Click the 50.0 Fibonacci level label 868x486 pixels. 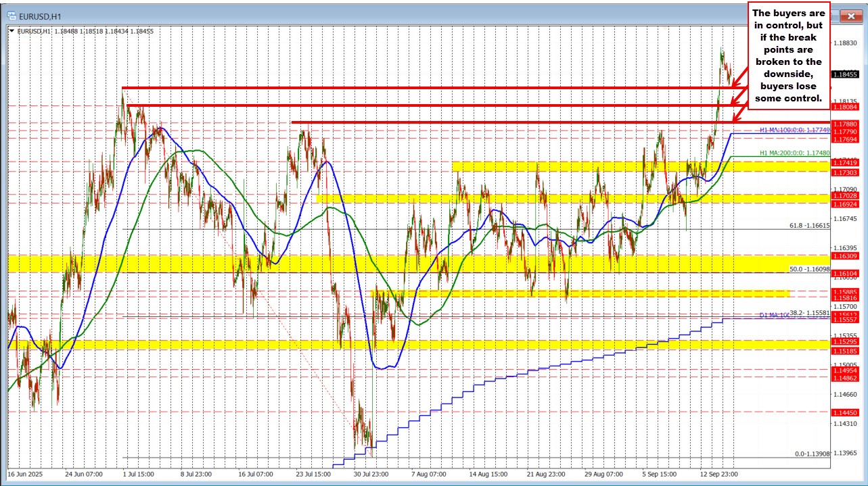pos(810,268)
